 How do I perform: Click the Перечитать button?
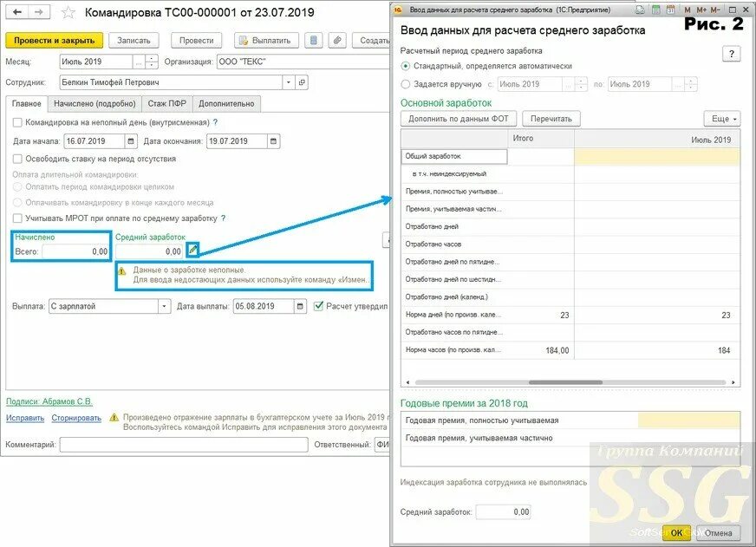(x=551, y=119)
